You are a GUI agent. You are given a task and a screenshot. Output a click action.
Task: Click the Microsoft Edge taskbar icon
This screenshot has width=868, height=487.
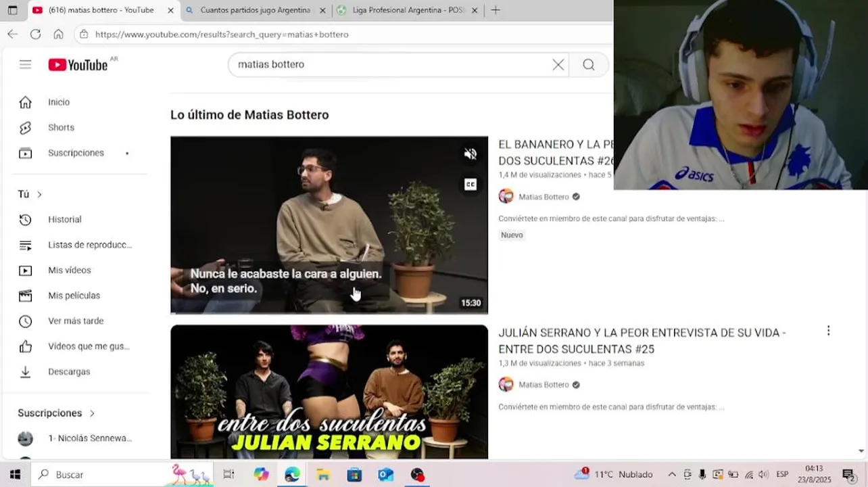tap(292, 474)
